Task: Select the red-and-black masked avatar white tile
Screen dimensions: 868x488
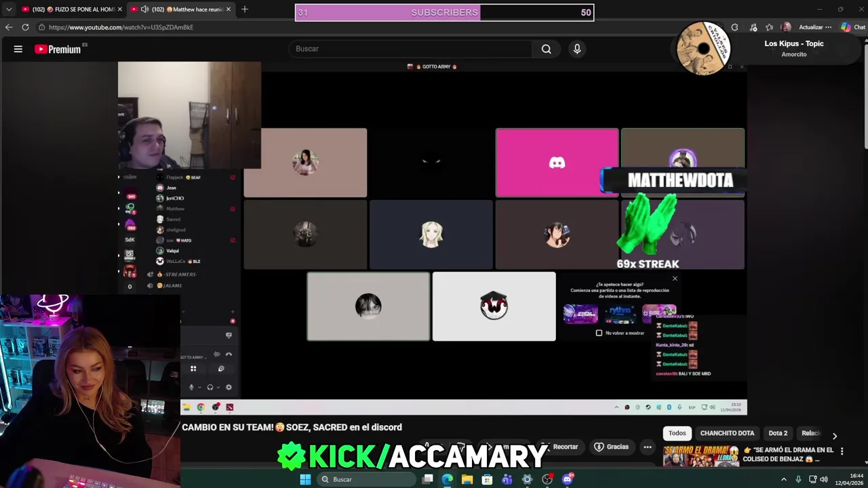Action: [x=494, y=306]
